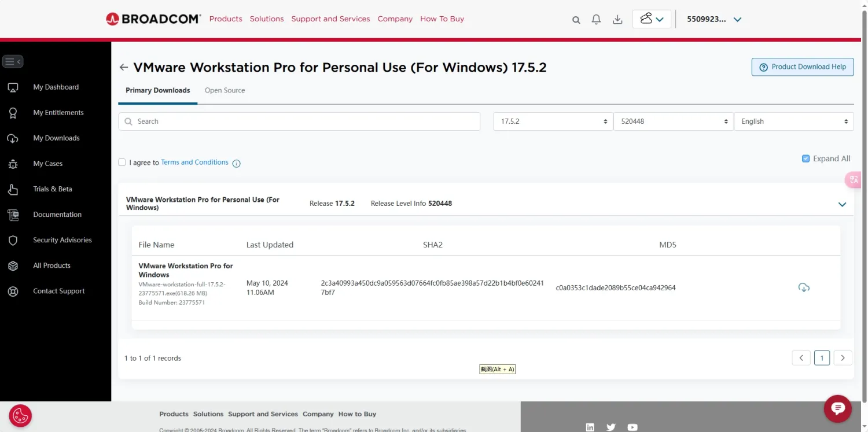Open the cloud portal selector dropdown
Viewport: 868px width, 432px height.
pyautogui.click(x=652, y=19)
